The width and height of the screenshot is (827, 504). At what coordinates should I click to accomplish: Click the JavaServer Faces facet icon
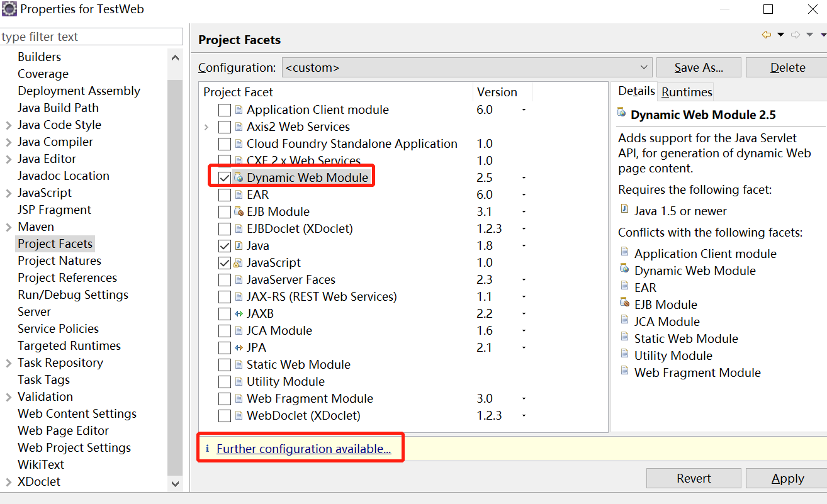239,279
